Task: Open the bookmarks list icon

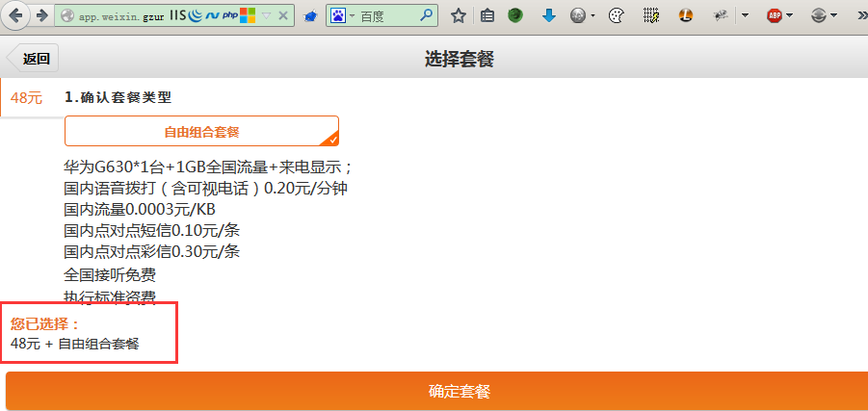Action: coord(487,16)
